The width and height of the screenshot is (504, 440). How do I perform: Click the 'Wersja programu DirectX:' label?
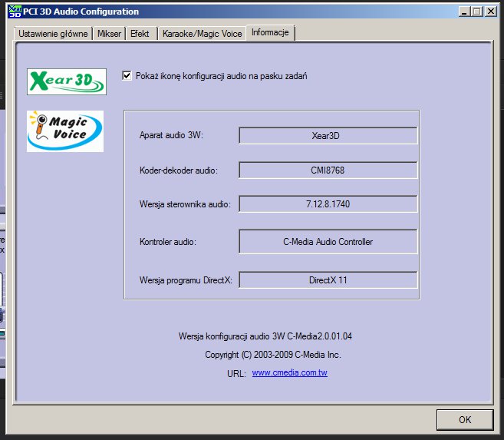click(x=186, y=280)
